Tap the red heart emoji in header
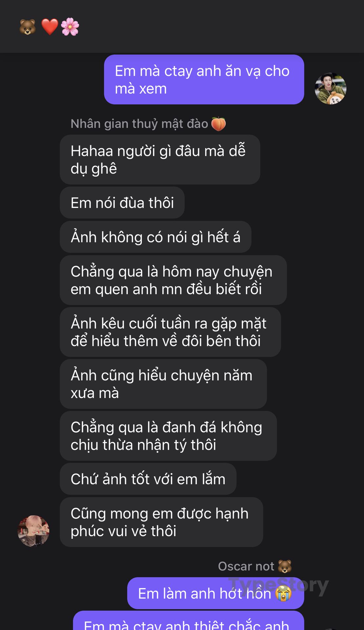This screenshot has height=630, width=364. tap(50, 27)
